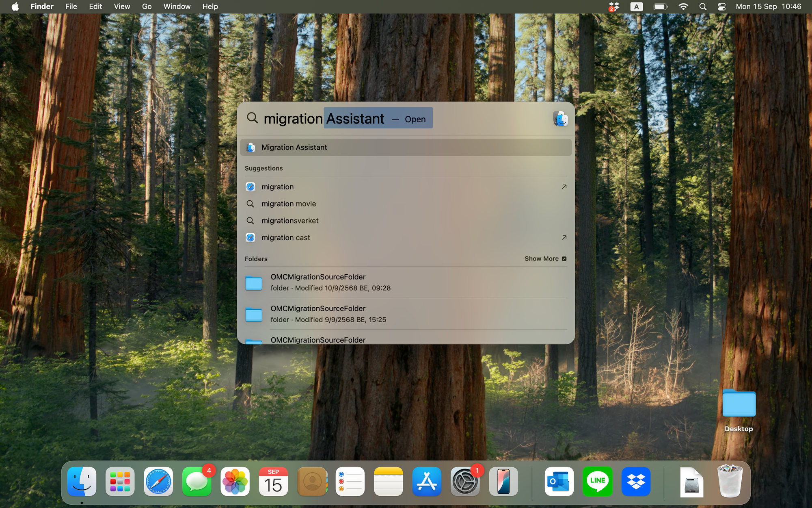Open Dropbox from the Dock
The width and height of the screenshot is (812, 508).
tap(636, 482)
